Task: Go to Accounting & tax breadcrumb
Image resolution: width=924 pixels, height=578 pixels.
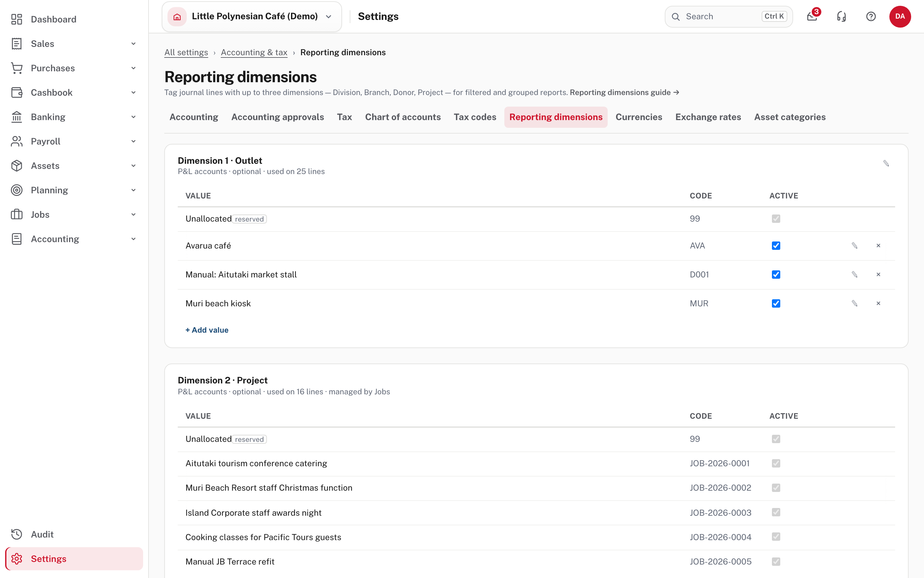Action: (x=254, y=52)
